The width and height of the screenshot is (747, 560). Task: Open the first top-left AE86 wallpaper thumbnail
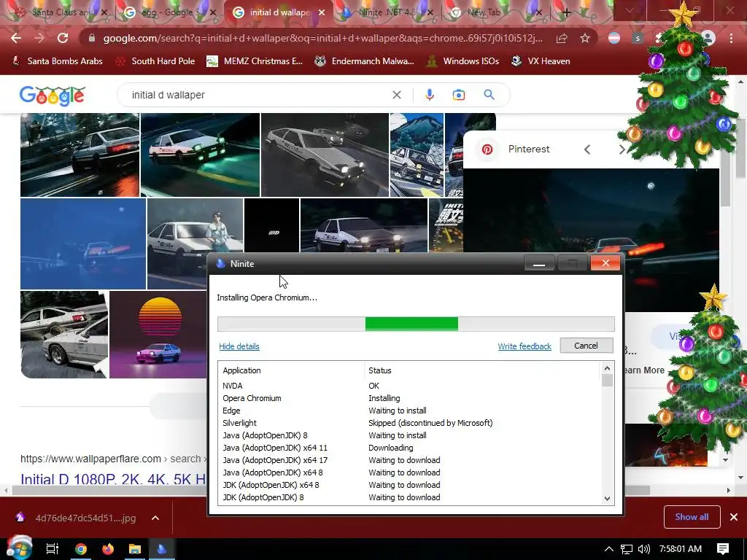80,155
